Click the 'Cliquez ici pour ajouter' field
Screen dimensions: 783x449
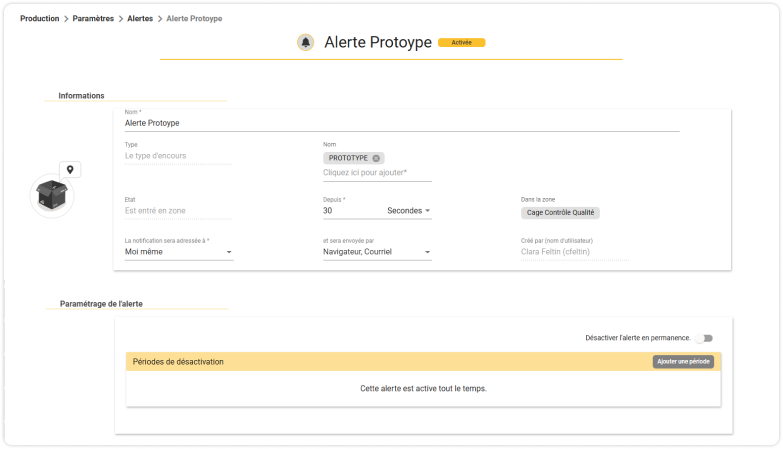pos(377,173)
